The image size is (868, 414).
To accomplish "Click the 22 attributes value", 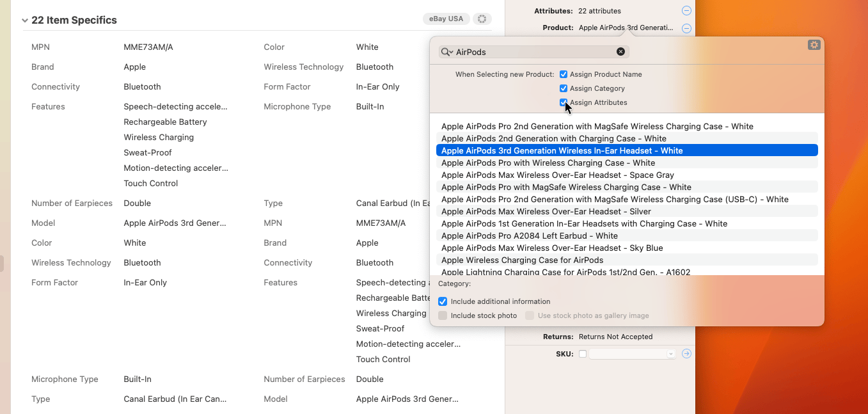I will click(x=599, y=11).
